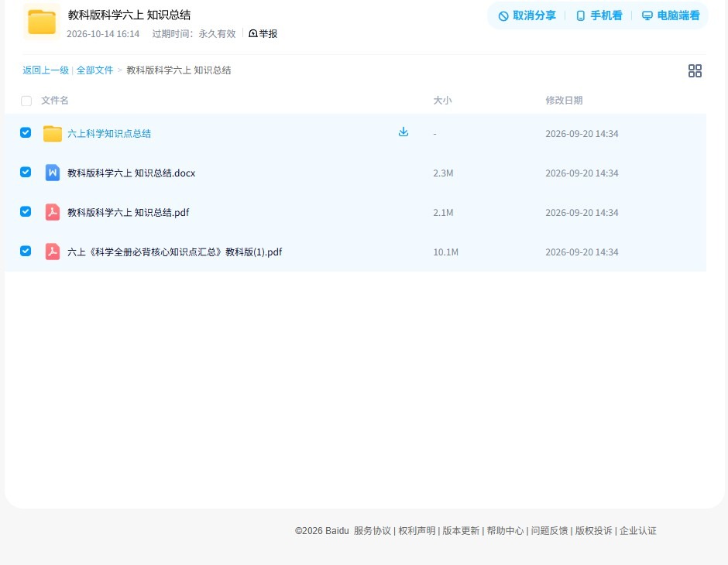The height and width of the screenshot is (565, 728).
Task: Click the size value 10.1M
Action: click(x=446, y=252)
